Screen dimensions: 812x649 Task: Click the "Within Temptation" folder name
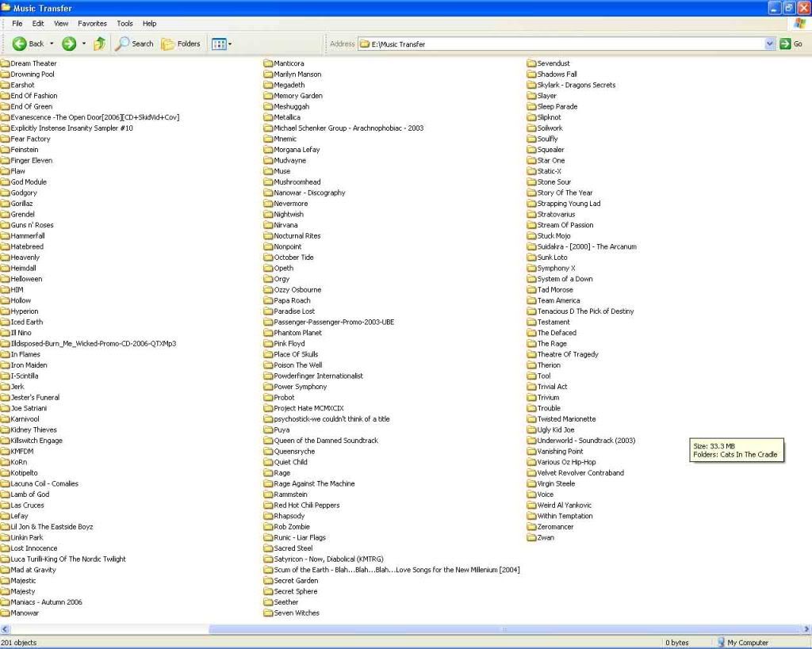point(565,516)
